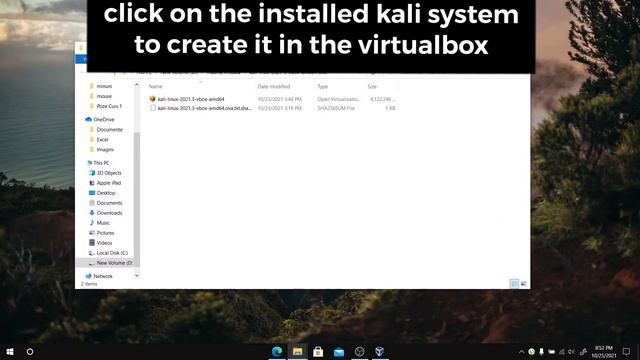Select the kali-linux ova.txt.sha file row
This screenshot has width=640, height=360.
coord(272,108)
